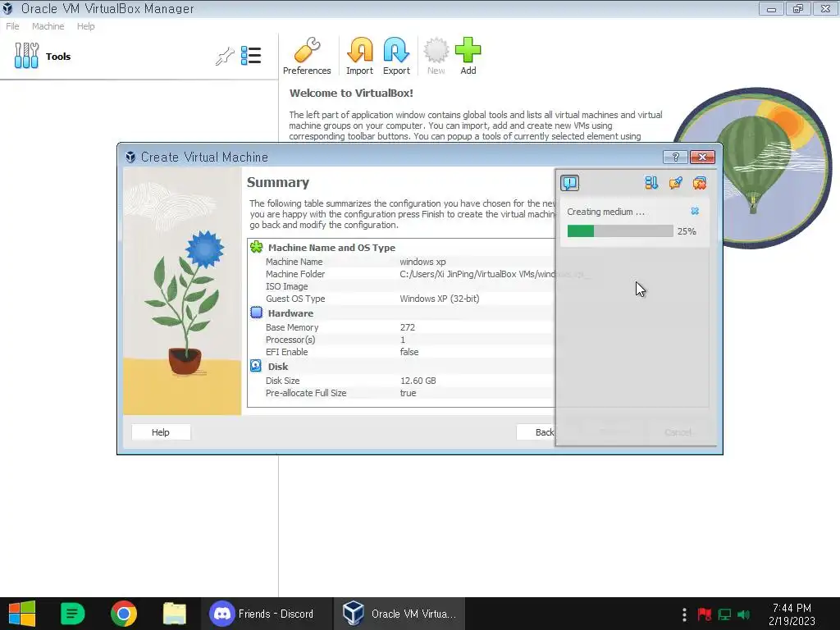
Task: Show hidden tray icons via three dots
Action: pos(684,614)
